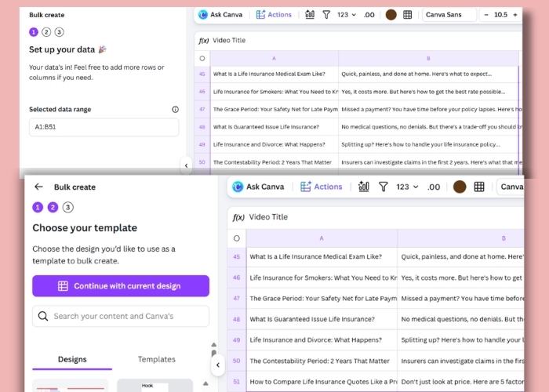Screen dimensions: 549x392
Task: Click the A1:B51 data range field
Action: (x=104, y=127)
